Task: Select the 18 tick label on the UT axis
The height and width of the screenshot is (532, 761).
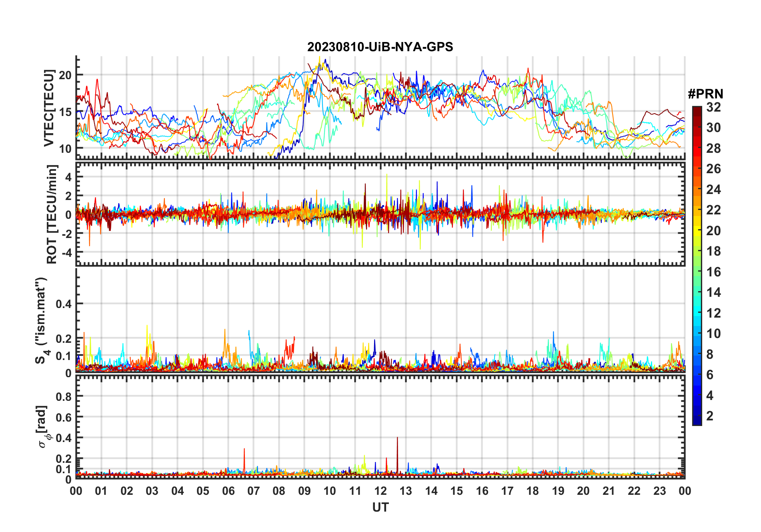Action: [533, 491]
